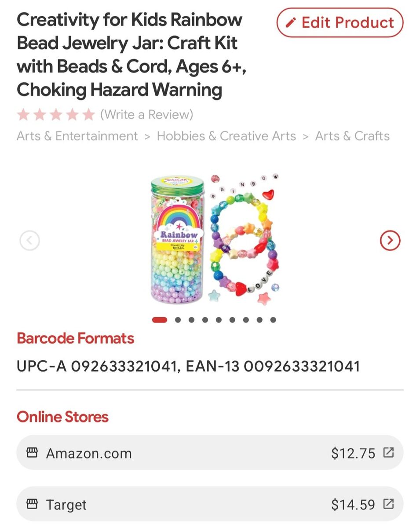
Task: Open Arts & Crafts breadcrumb
Action: (x=352, y=136)
